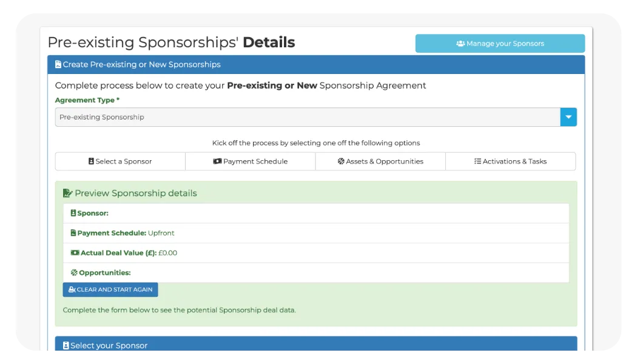The image size is (637, 364).
Task: Click the Select your Sponsor panel header
Action: coord(315,346)
